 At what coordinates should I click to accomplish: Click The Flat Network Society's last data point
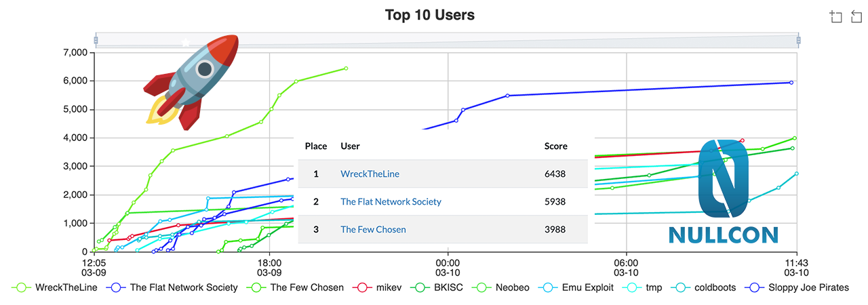[x=791, y=83]
